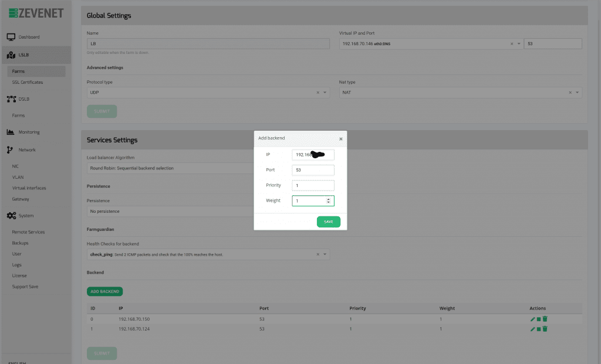Viewport: 601px width, 364px height.
Task: Open SSL Certificates in the sidebar menu
Action: click(28, 82)
